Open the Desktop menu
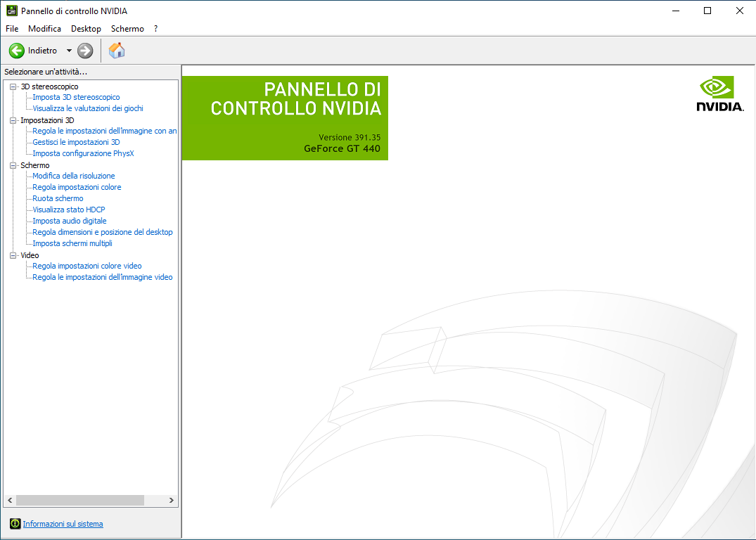 (86, 29)
